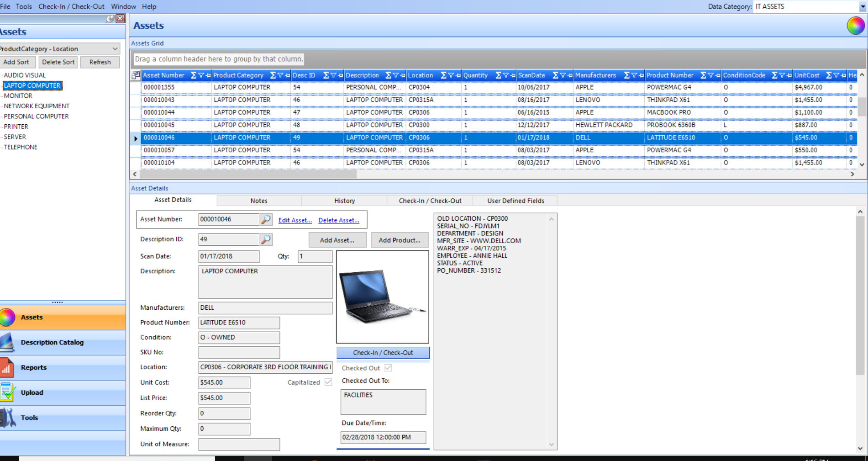Toggle the Capitalized checkbox

point(328,382)
